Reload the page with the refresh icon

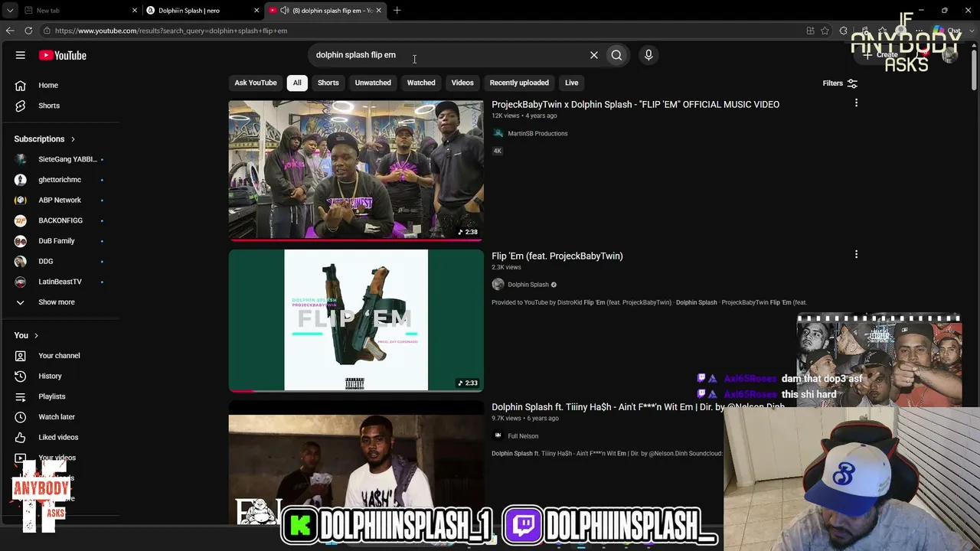[28, 31]
